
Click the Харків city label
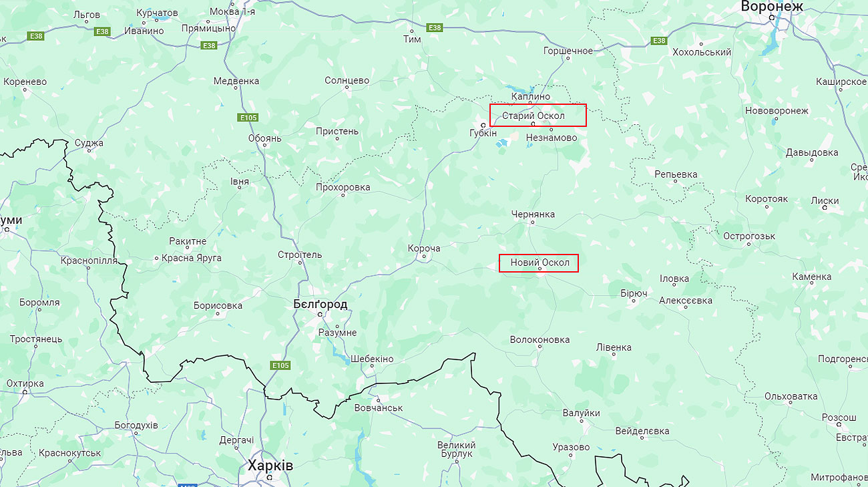[x=270, y=465]
